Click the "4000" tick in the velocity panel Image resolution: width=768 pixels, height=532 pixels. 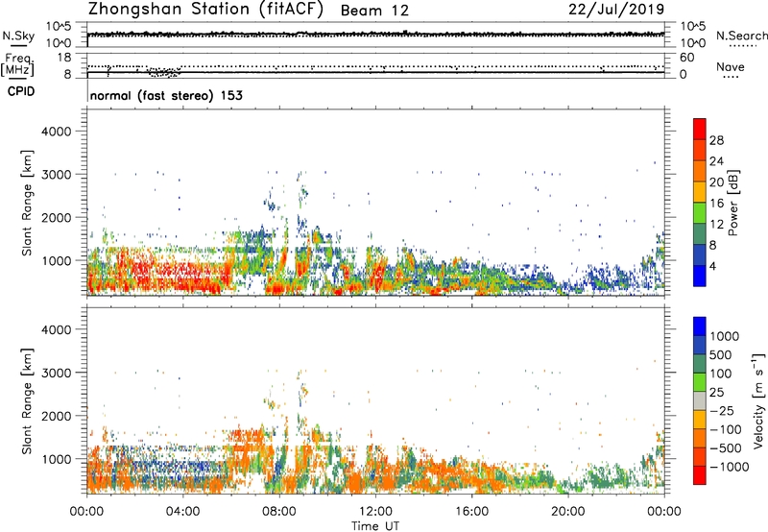(57, 329)
